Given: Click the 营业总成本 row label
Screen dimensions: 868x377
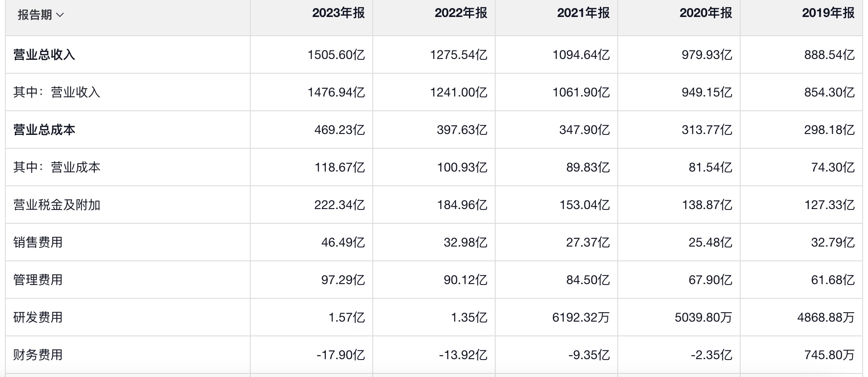Looking at the screenshot, I should (x=44, y=130).
